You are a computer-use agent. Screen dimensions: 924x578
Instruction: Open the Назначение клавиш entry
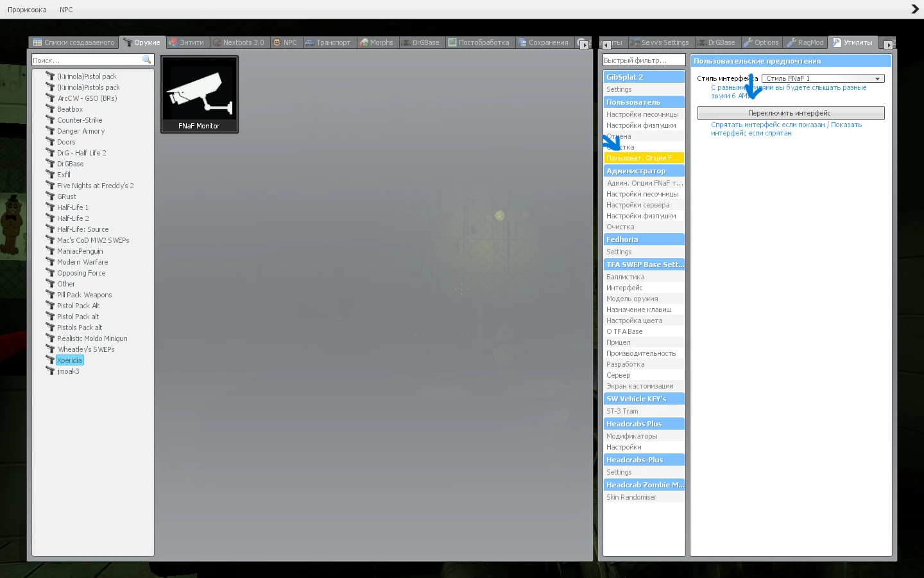pyautogui.click(x=644, y=310)
